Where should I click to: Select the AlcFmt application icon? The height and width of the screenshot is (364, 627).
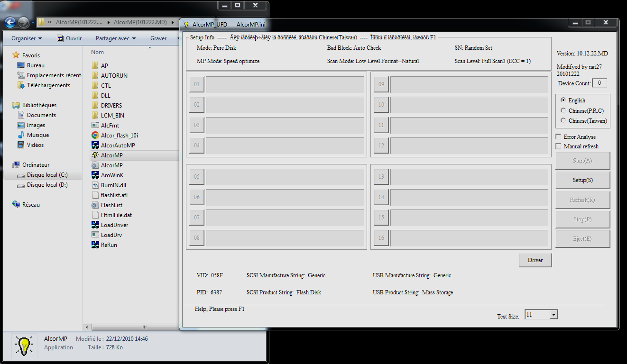(95, 125)
